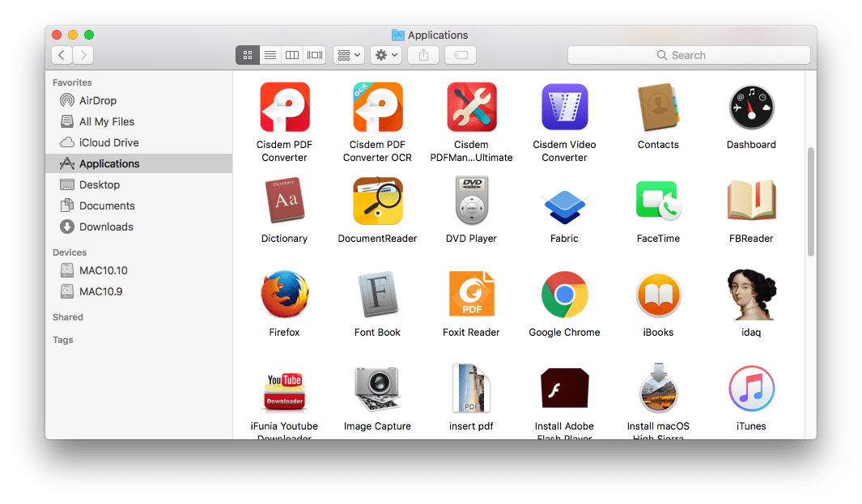Select the idaq portrait icon
This screenshot has height=504, width=862.
coord(751,294)
